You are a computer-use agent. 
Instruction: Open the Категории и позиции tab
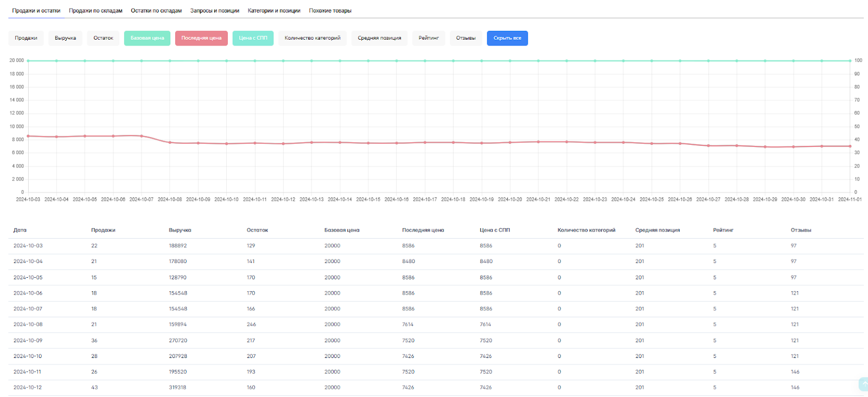coord(274,10)
